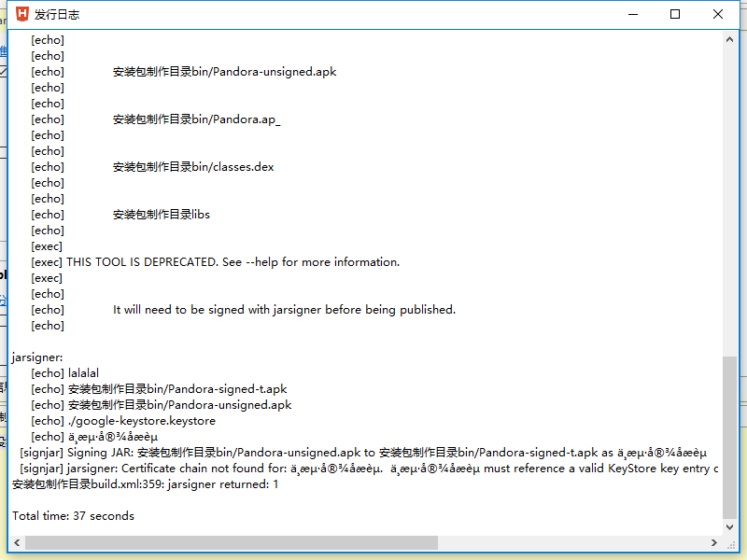The height and width of the screenshot is (560, 747).
Task: Click the 'jarsigner:' heading line
Action: click(x=37, y=357)
